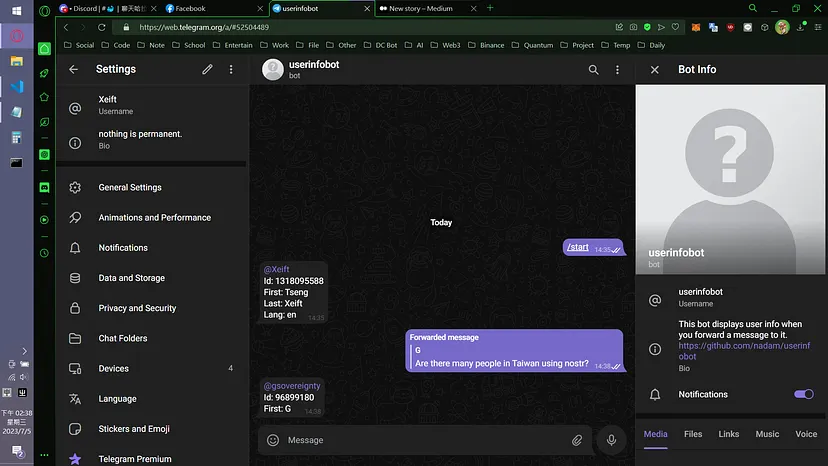Screen dimensions: 828x466
Task: Open Chat Folders settings
Action: pyautogui.click(x=123, y=338)
